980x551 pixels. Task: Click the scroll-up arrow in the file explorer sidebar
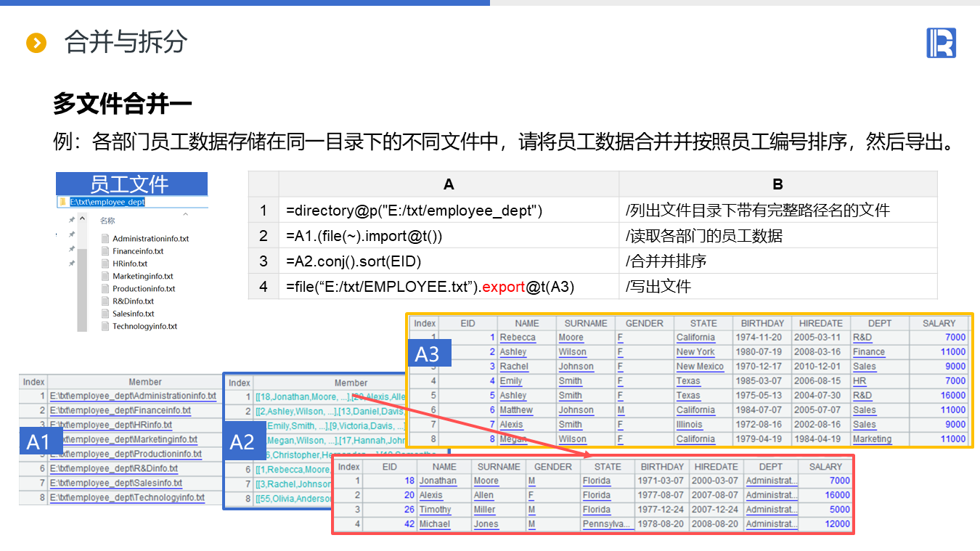(x=82, y=220)
